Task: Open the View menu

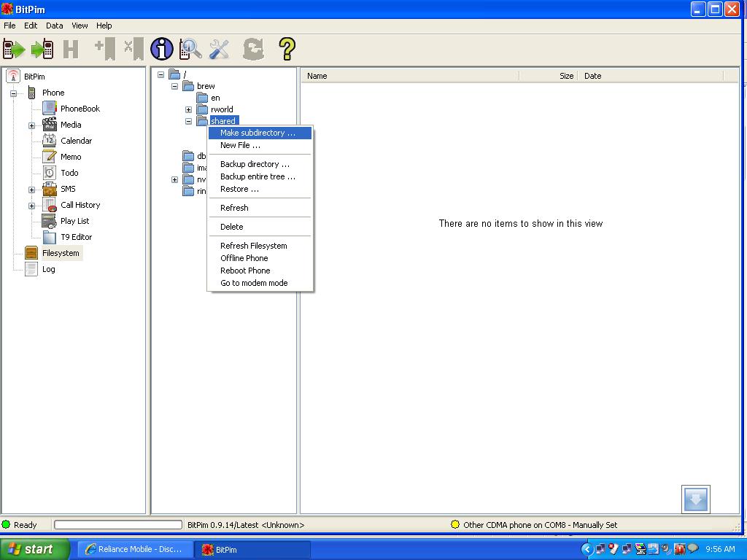Action: click(x=80, y=26)
